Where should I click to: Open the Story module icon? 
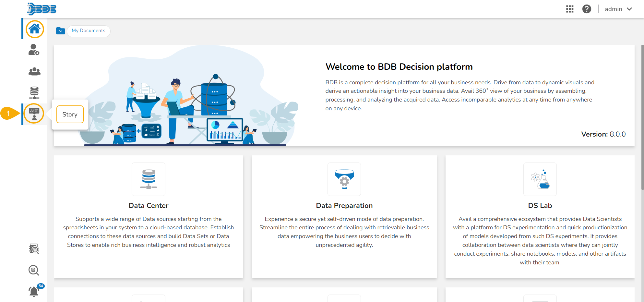(34, 114)
